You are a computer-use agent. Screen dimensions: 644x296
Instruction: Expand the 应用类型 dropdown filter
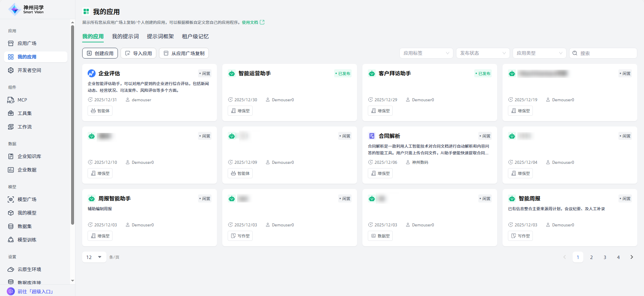[539, 53]
